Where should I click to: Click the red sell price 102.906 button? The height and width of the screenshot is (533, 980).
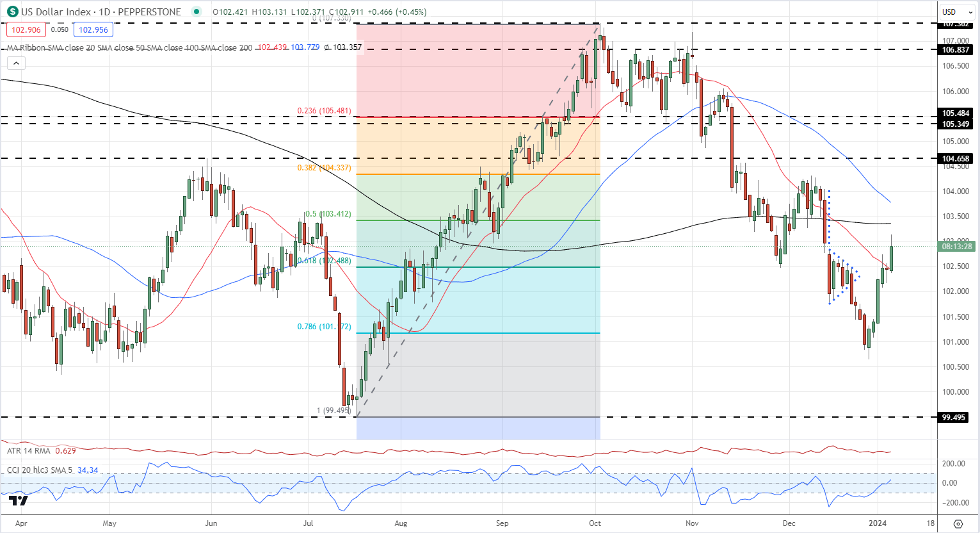click(26, 29)
